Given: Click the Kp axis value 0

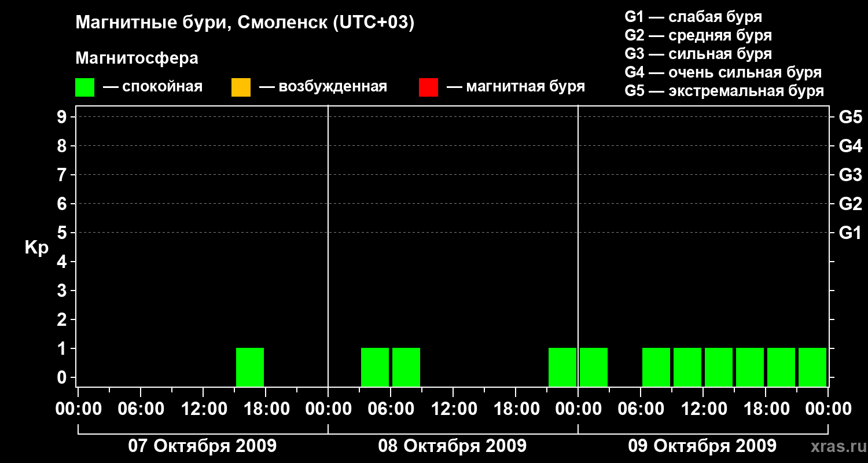Looking at the screenshot, I should point(62,377).
